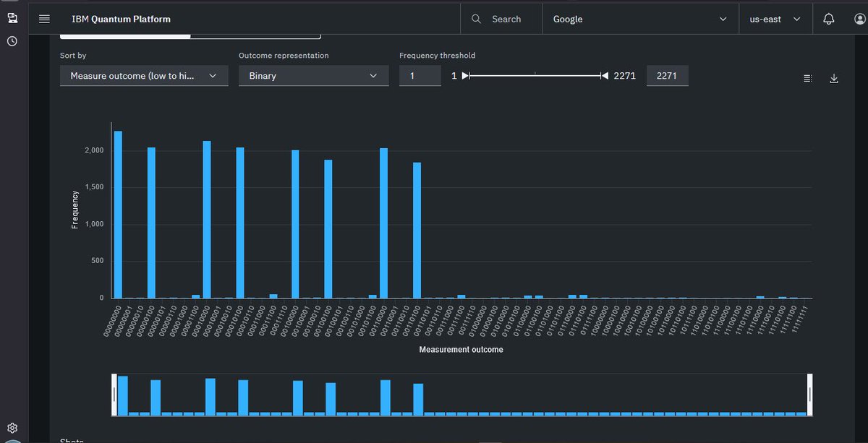Change the us-east region dropdown
The image size is (868, 443).
[775, 19]
